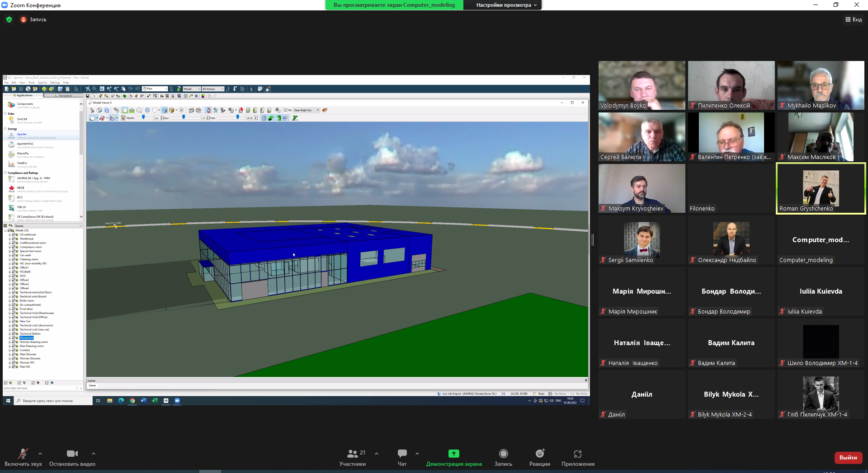868x473 pixels.
Task: Expand video options arrow next to camera
Action: click(x=94, y=454)
